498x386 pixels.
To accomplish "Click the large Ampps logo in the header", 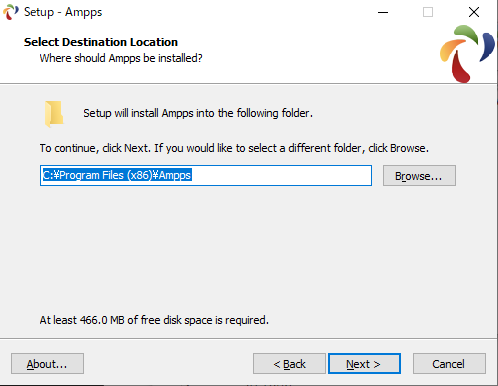I will click(x=467, y=54).
